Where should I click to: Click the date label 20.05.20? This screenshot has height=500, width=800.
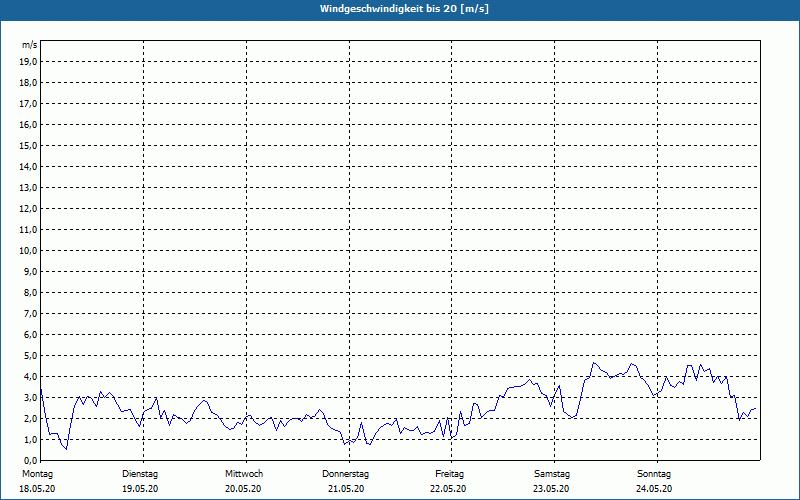coord(243,489)
